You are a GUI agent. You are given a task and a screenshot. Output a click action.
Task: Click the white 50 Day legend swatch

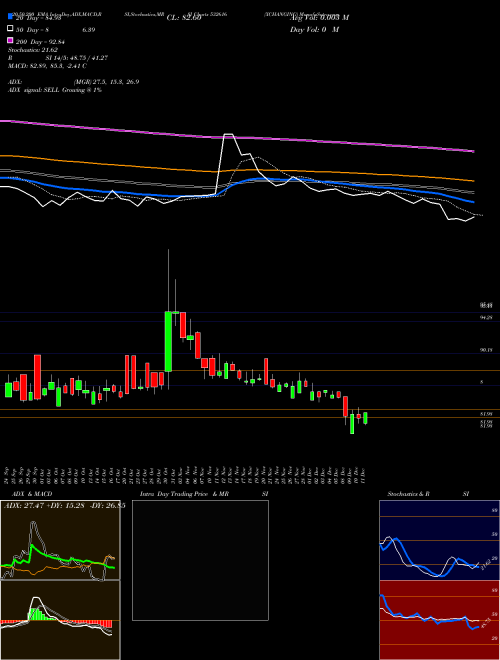coord(11,29)
